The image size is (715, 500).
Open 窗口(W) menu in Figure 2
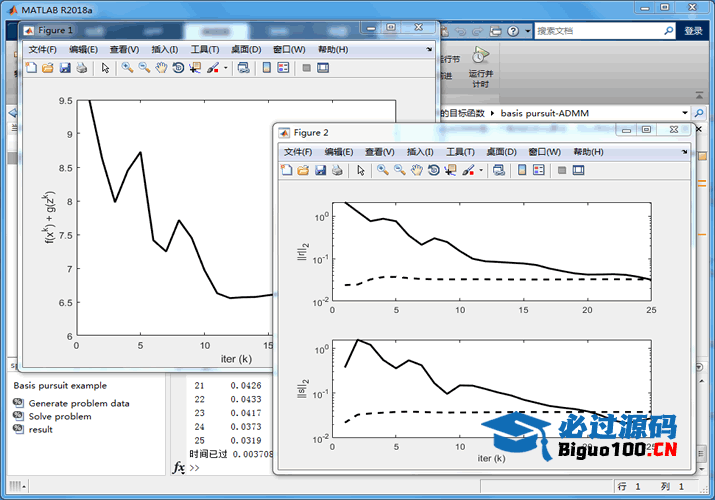pos(544,152)
